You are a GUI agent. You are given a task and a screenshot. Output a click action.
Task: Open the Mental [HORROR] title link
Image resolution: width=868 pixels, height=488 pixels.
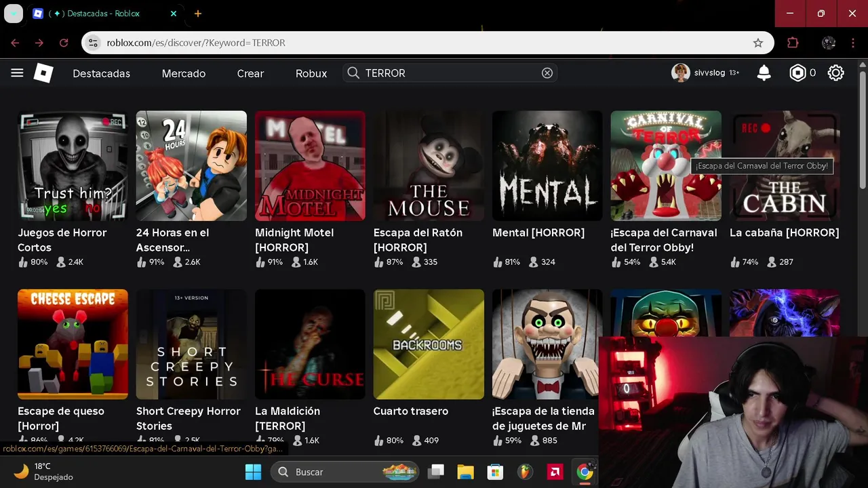pyautogui.click(x=538, y=232)
